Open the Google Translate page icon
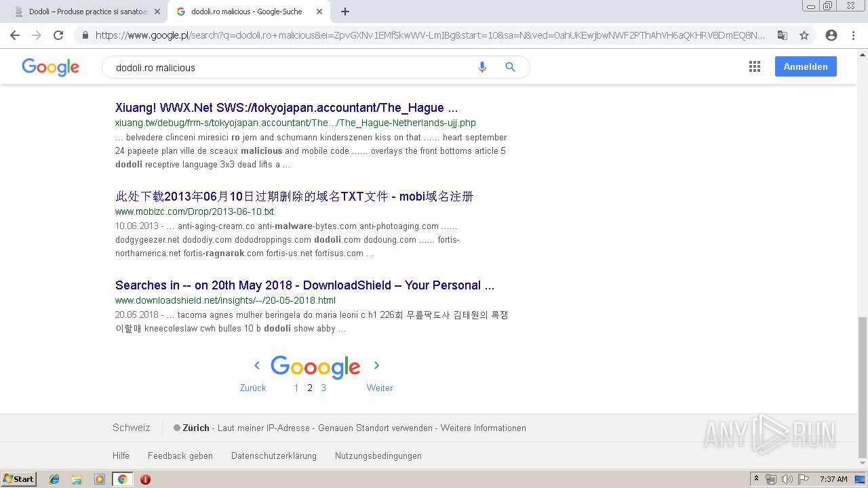The width and height of the screenshot is (868, 488). click(782, 35)
